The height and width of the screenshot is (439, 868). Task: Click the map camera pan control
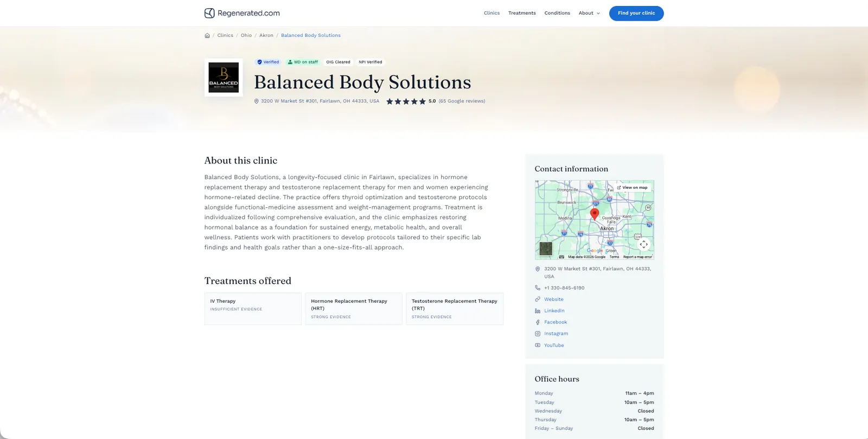tap(643, 245)
